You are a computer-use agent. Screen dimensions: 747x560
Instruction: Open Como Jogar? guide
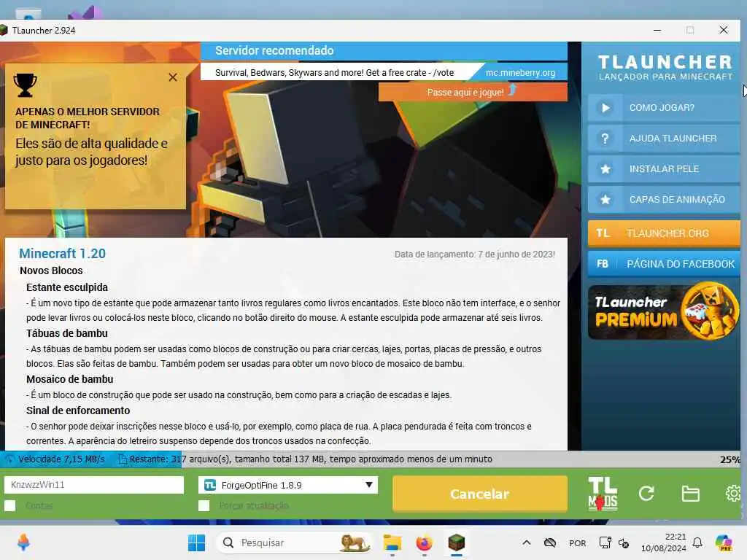[x=664, y=108]
